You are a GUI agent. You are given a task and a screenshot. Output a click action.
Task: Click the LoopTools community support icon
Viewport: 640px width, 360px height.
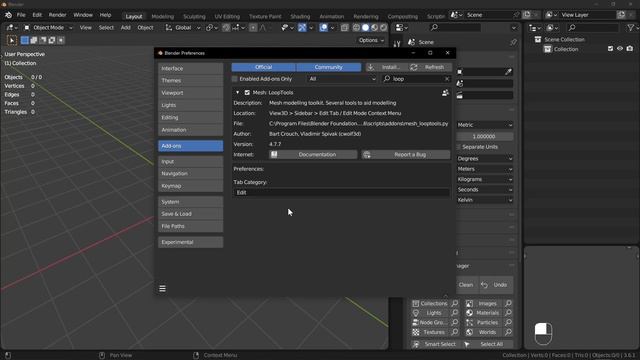445,93
